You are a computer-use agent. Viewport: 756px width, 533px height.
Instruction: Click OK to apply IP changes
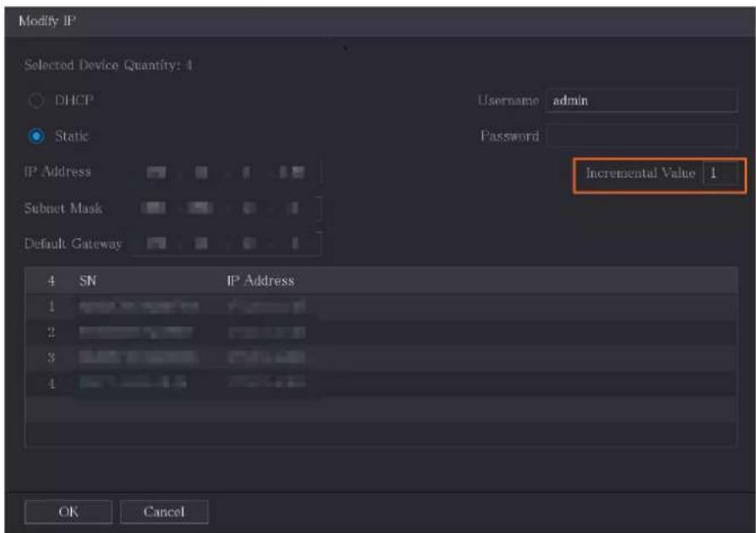68,512
